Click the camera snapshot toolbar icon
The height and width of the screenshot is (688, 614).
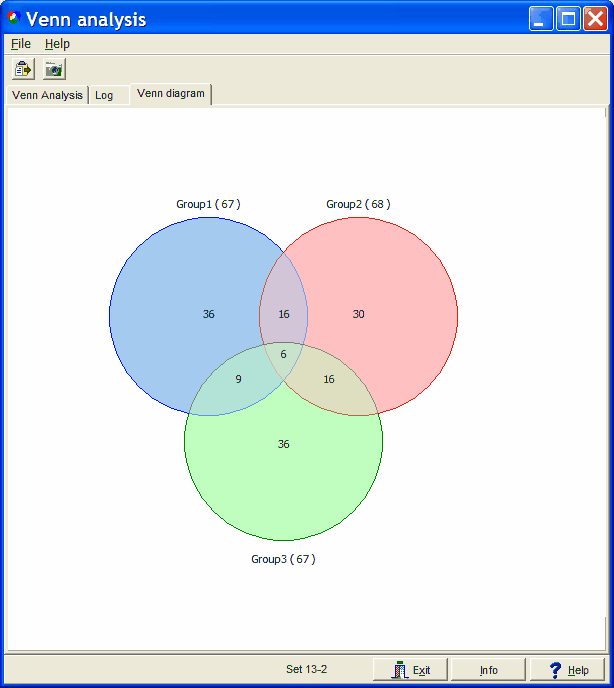[54, 69]
